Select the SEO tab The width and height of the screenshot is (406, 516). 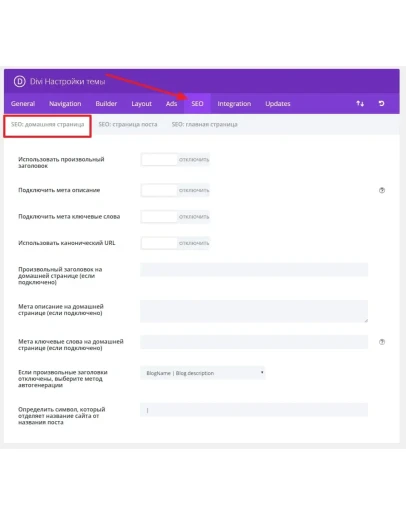(x=197, y=104)
